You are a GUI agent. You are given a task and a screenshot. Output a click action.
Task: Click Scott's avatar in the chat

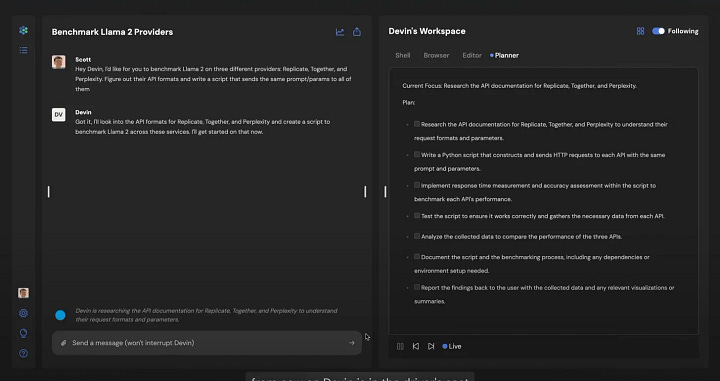[58, 62]
